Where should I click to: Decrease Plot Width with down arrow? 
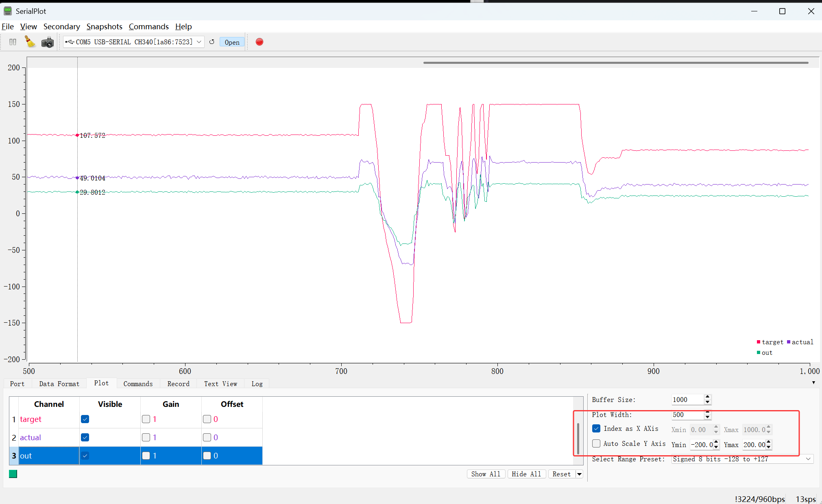[x=708, y=417]
